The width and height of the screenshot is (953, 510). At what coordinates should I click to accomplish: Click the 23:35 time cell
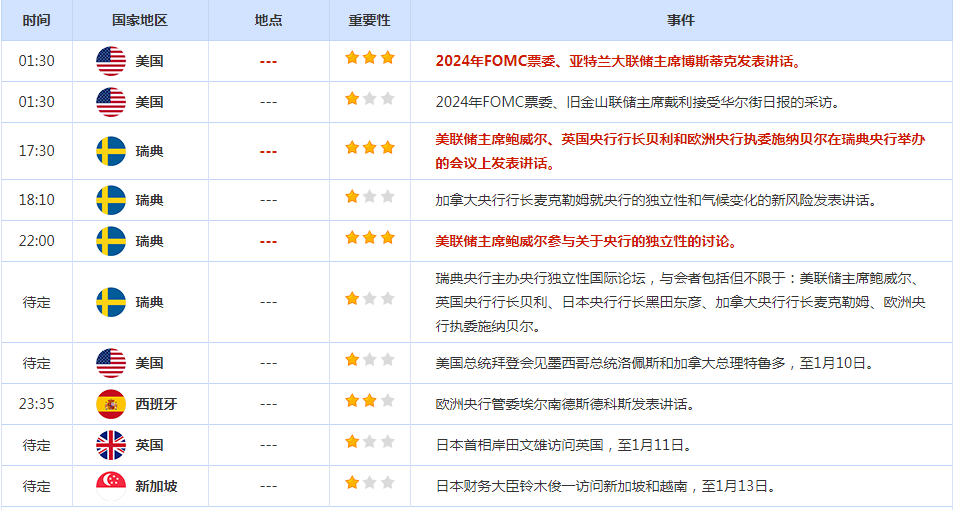click(36, 404)
